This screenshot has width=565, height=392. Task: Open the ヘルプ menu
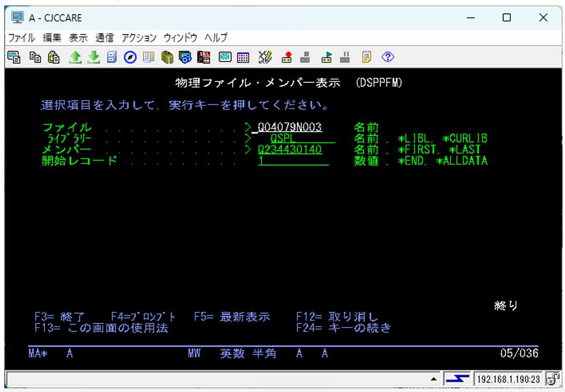(216, 38)
